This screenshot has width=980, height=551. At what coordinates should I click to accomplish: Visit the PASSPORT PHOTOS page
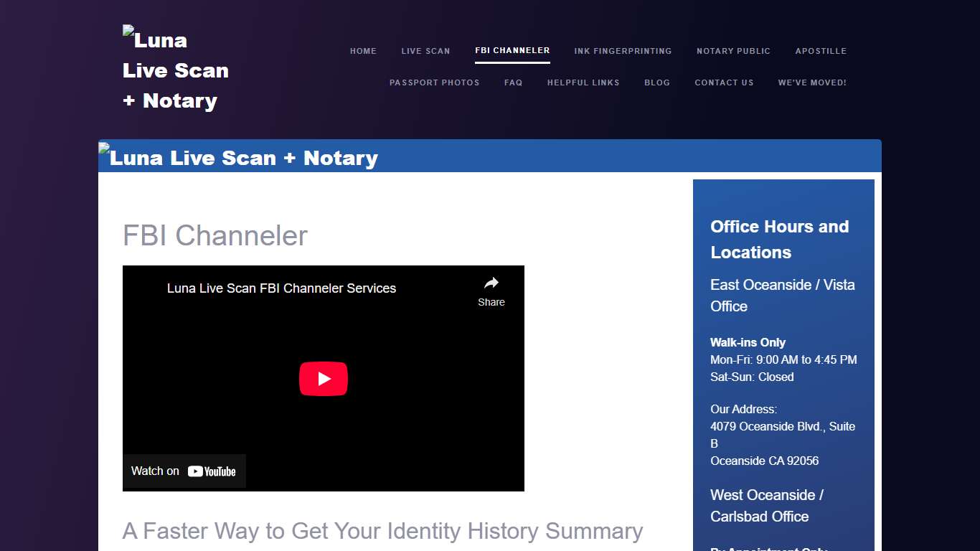(435, 83)
